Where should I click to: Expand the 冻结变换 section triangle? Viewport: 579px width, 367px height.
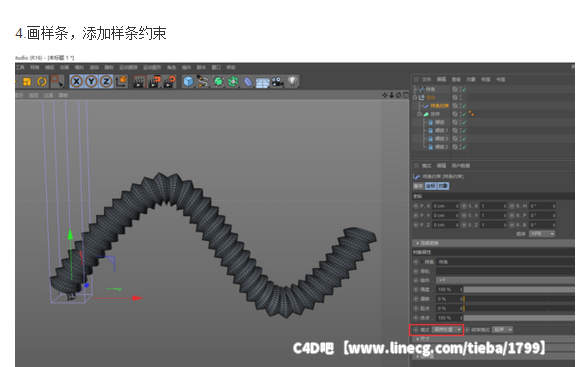(x=418, y=243)
